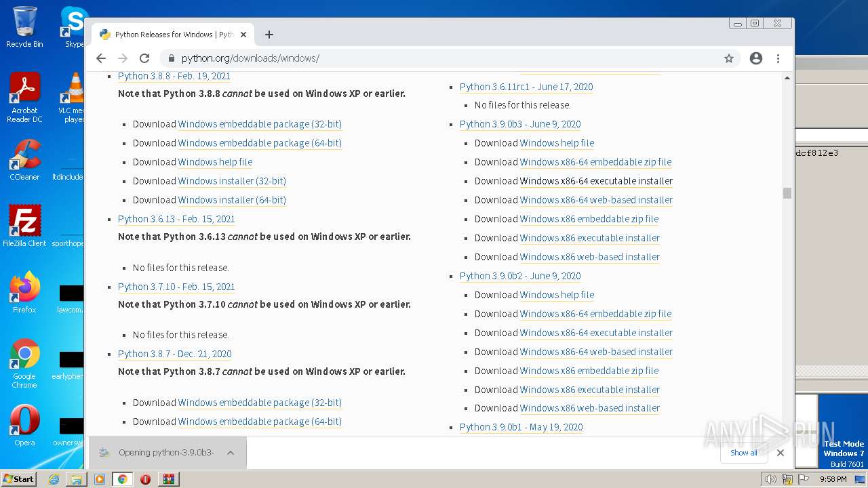This screenshot has height=488, width=868.
Task: Click the page vertical scrollbar thumb
Action: pyautogui.click(x=787, y=193)
